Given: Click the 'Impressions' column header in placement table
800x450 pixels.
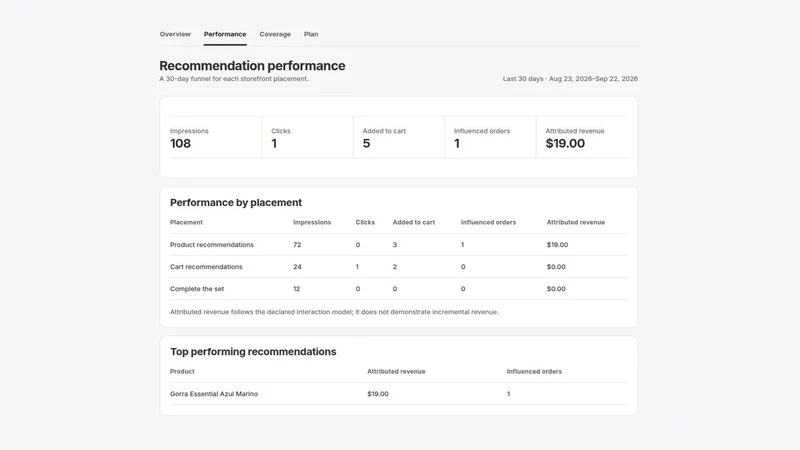Looking at the screenshot, I should pyautogui.click(x=312, y=222).
